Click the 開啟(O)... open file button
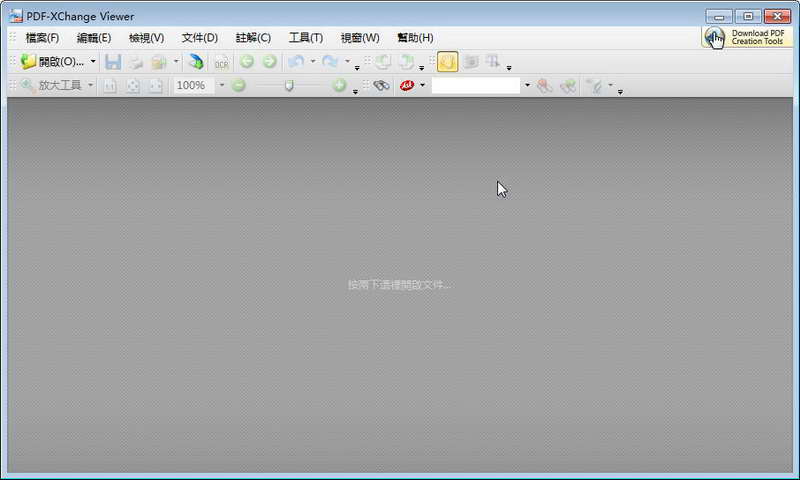Image resolution: width=800 pixels, height=480 pixels. click(53, 62)
